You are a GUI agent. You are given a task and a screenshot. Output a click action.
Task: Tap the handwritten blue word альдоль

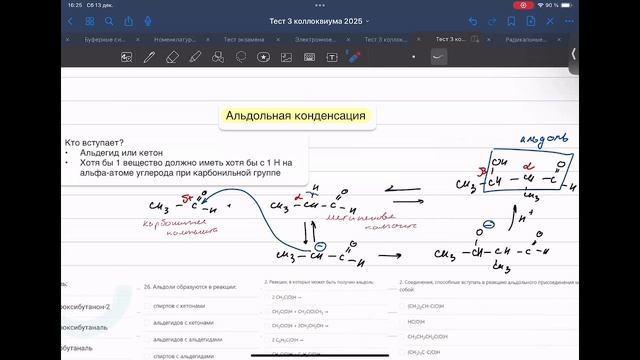tap(544, 139)
